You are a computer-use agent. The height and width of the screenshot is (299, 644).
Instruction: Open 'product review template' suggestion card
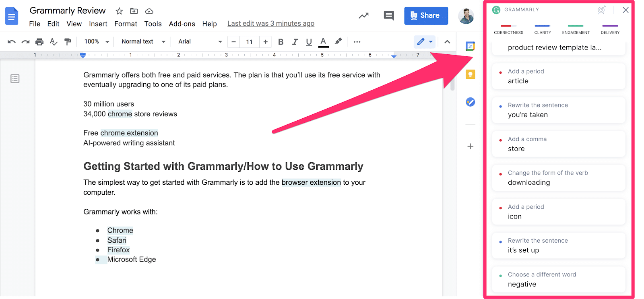coord(559,47)
